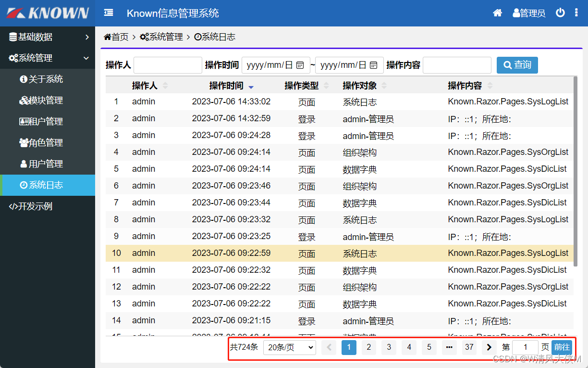
Task: Click previous page arrow
Action: (329, 347)
